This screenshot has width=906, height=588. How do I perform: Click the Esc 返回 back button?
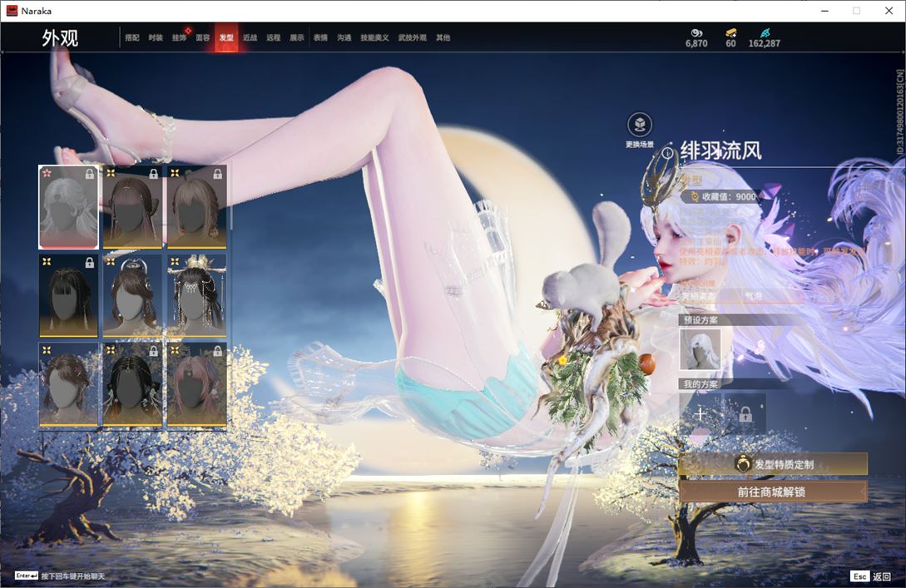[x=871, y=576]
